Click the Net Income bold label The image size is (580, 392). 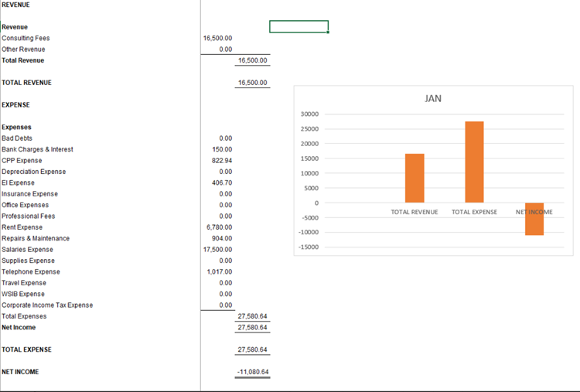(x=19, y=326)
